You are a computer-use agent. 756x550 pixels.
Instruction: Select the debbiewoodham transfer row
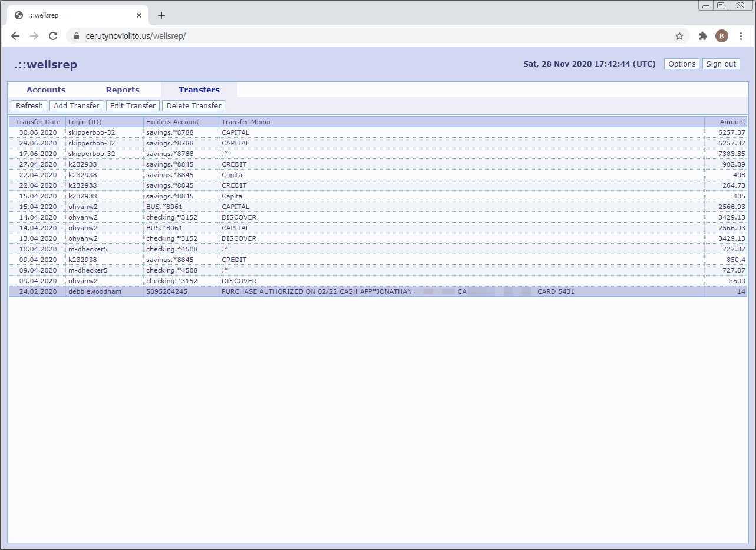(236, 291)
